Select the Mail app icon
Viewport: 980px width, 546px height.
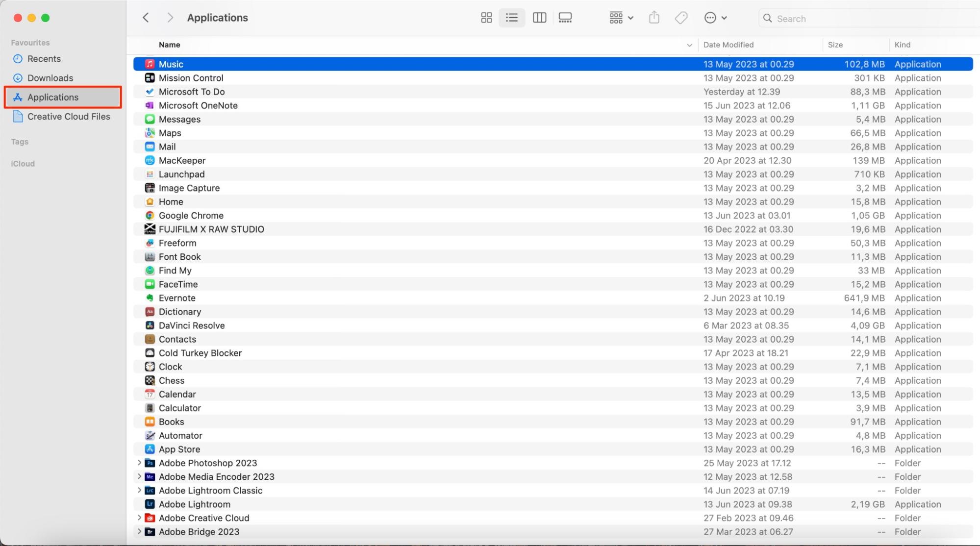pyautogui.click(x=150, y=147)
